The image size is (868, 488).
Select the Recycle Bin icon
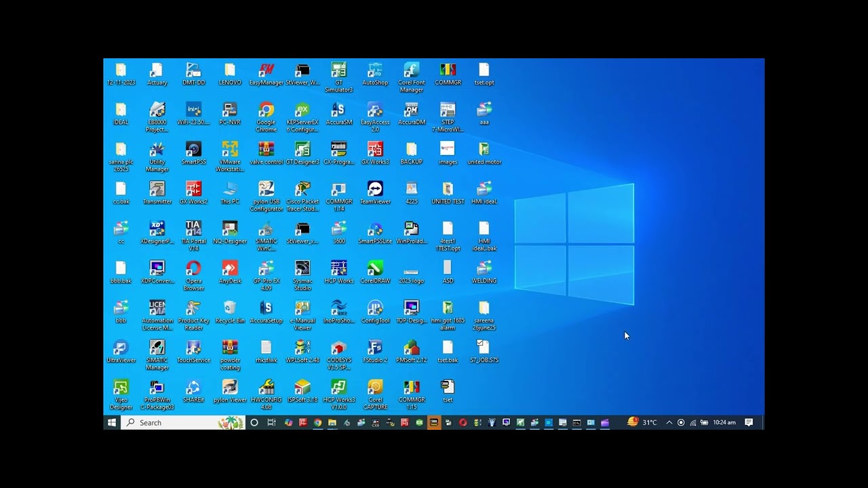[x=230, y=312]
